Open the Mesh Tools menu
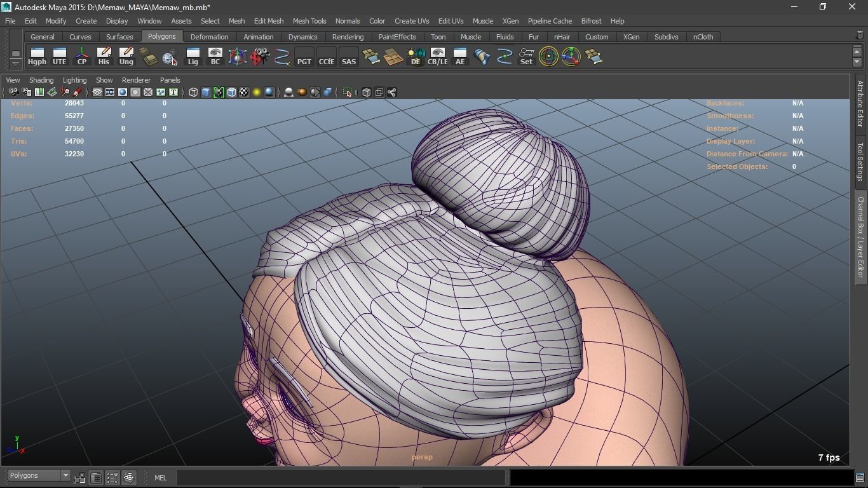 309,21
